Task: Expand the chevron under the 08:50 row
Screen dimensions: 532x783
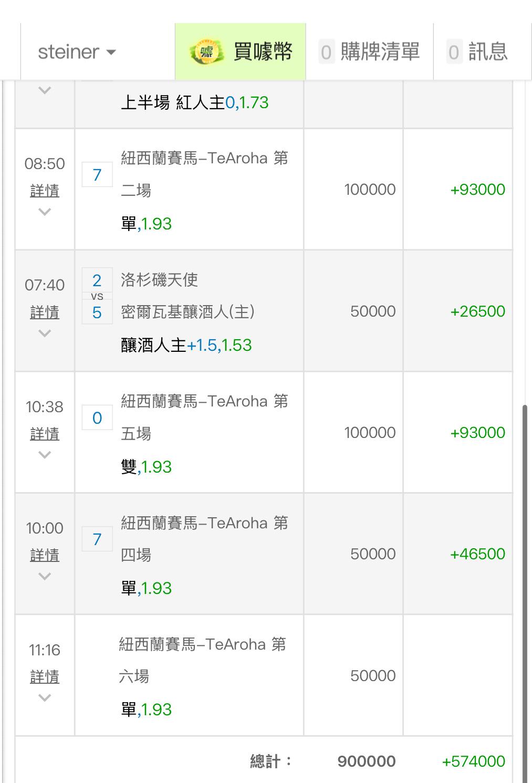Action: point(45,212)
